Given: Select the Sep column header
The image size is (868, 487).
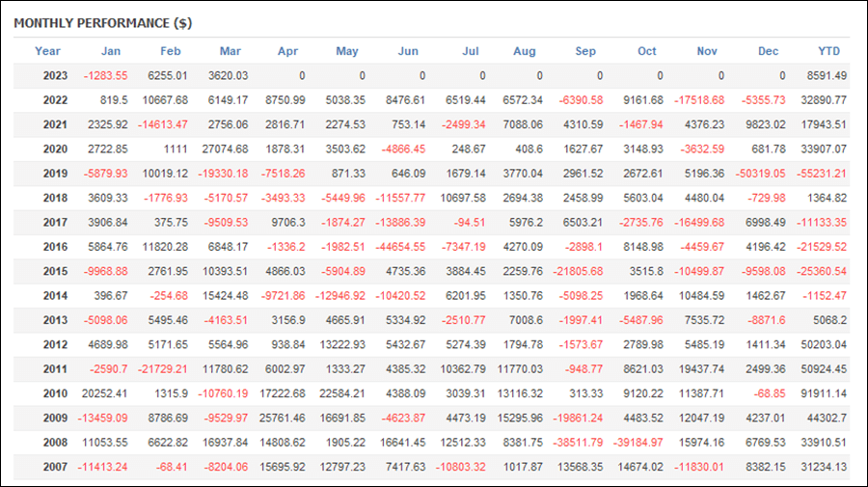Looking at the screenshot, I should [585, 51].
